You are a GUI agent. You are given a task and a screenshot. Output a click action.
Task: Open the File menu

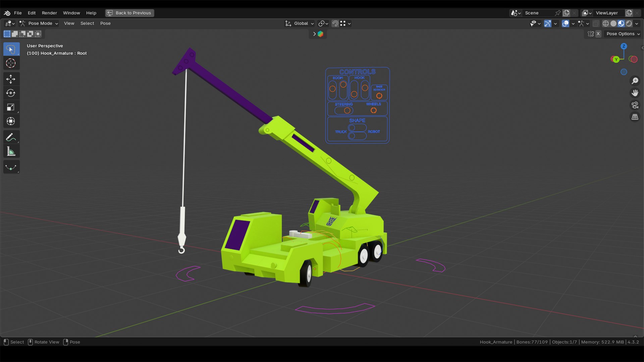point(18,13)
